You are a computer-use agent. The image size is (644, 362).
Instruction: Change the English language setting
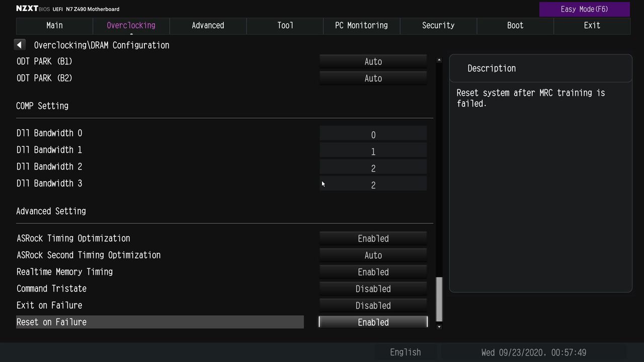[x=406, y=352]
